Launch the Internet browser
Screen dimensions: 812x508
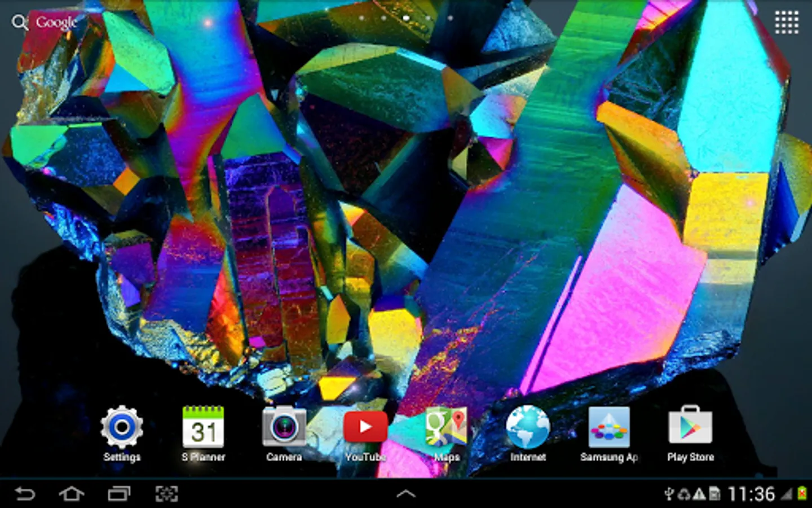(528, 433)
